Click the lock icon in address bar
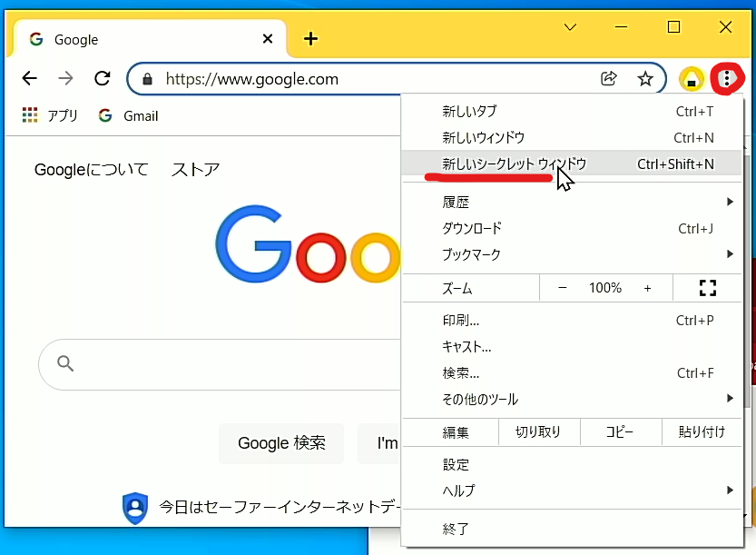756x555 pixels. point(148,79)
